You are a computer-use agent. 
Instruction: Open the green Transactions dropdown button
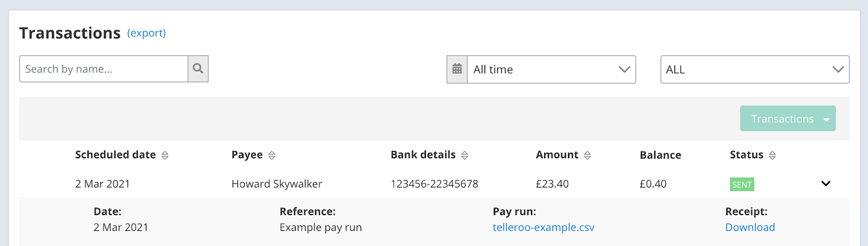click(788, 119)
